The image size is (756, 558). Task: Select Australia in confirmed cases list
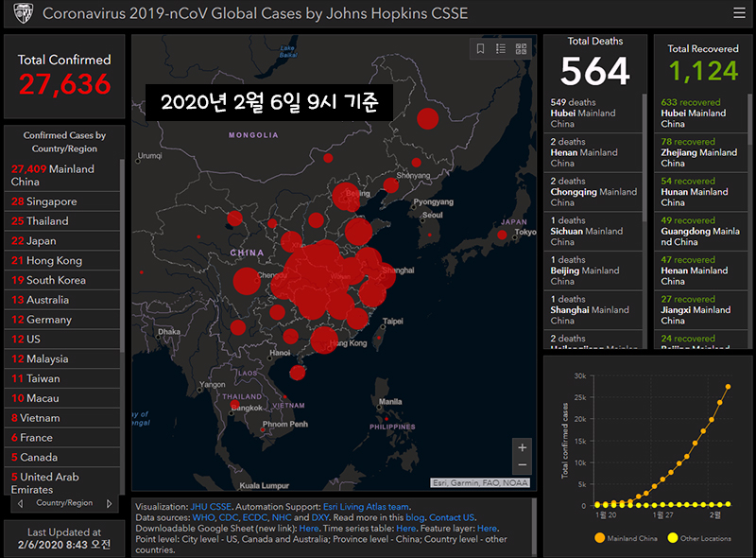[62, 300]
